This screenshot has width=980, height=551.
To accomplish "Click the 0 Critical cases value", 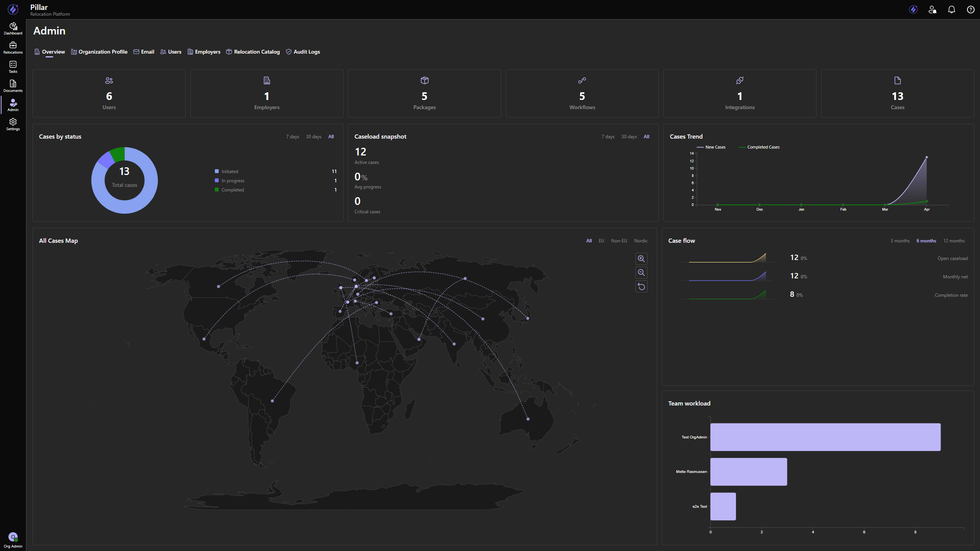I will click(357, 201).
